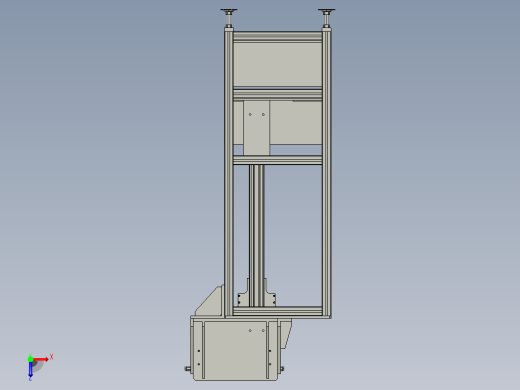Select the large upper panel of the frame
The height and width of the screenshot is (390, 520).
(x=277, y=64)
